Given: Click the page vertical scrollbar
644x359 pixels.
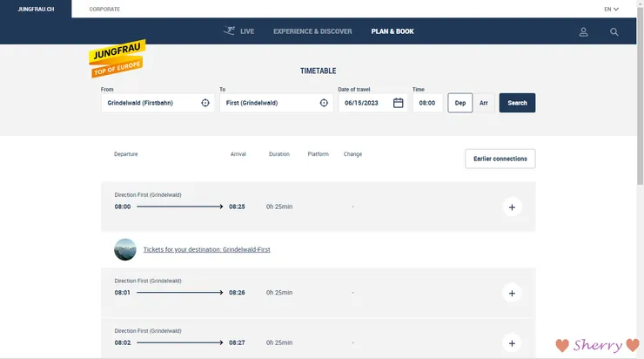Looking at the screenshot, I should pyautogui.click(x=640, y=95).
